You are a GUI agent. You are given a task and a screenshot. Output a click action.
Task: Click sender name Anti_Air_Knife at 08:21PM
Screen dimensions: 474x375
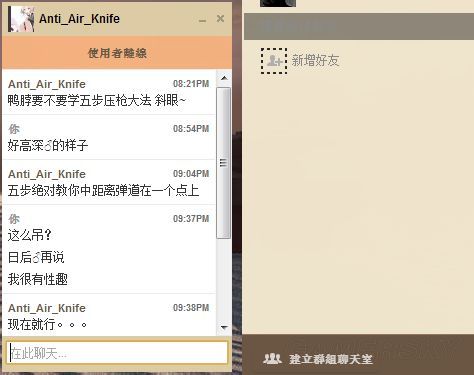(47, 84)
